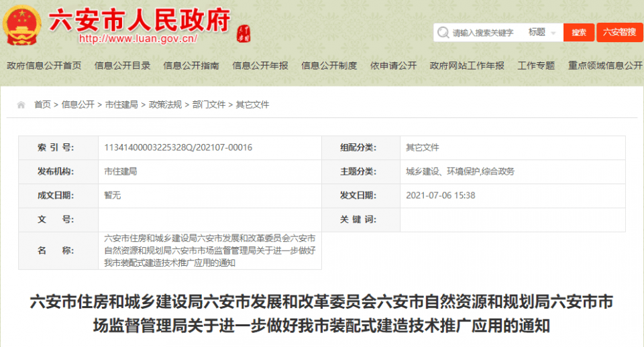Click the 主题分类 label cell
644x347 pixels.
coord(361,171)
